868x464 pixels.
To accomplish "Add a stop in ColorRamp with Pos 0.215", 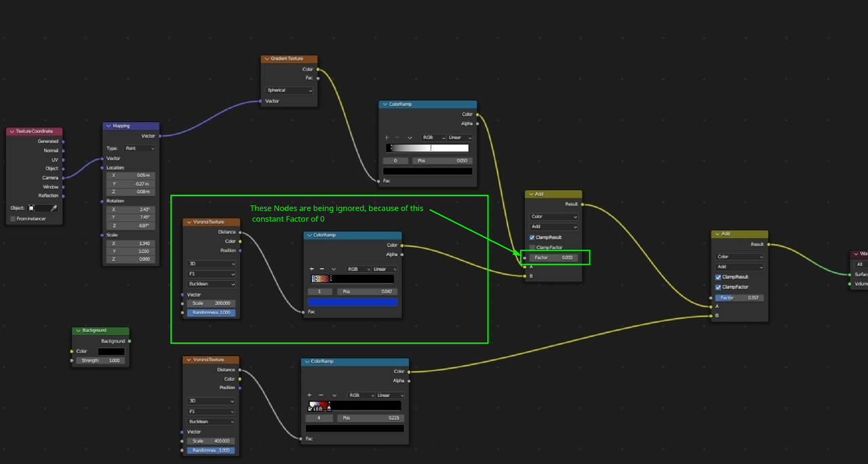I will 309,395.
